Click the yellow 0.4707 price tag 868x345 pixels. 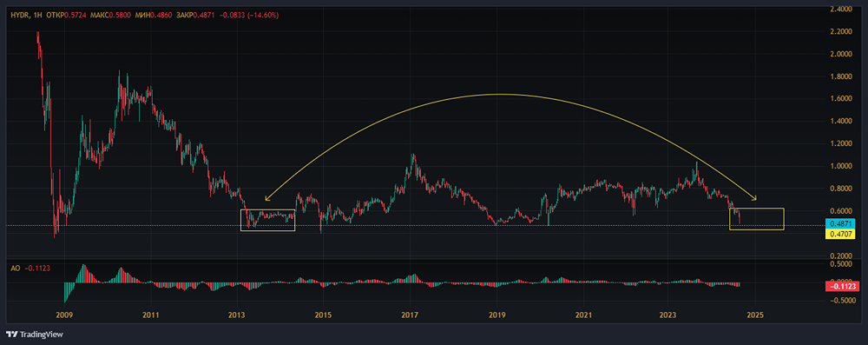pos(841,234)
